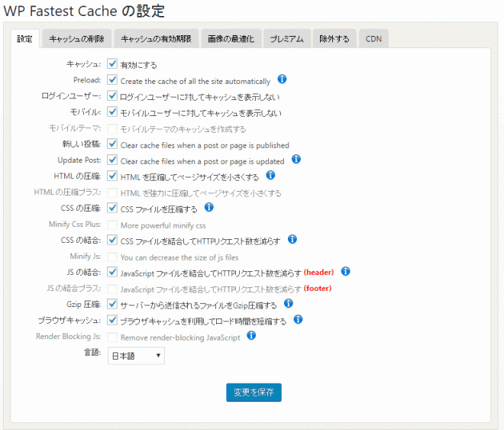The image size is (504, 430).
Task: Open info icon for ブラウザキャッシュ option
Action: [299, 319]
